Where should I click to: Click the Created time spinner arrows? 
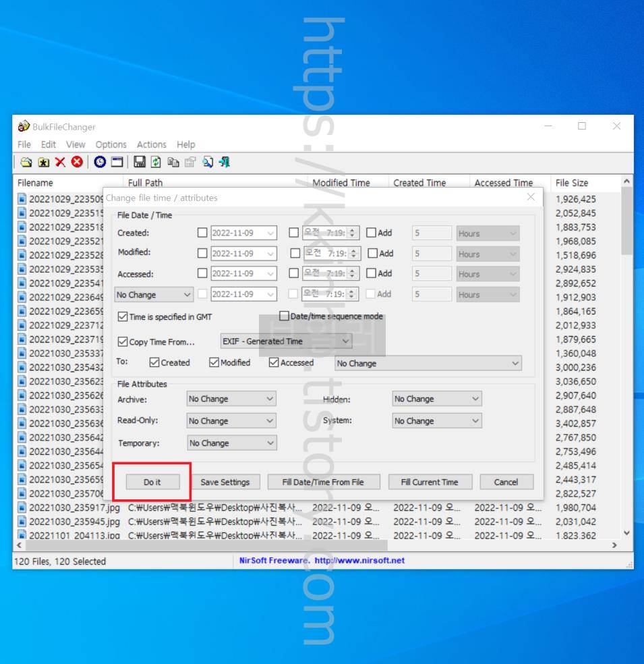[353, 233]
